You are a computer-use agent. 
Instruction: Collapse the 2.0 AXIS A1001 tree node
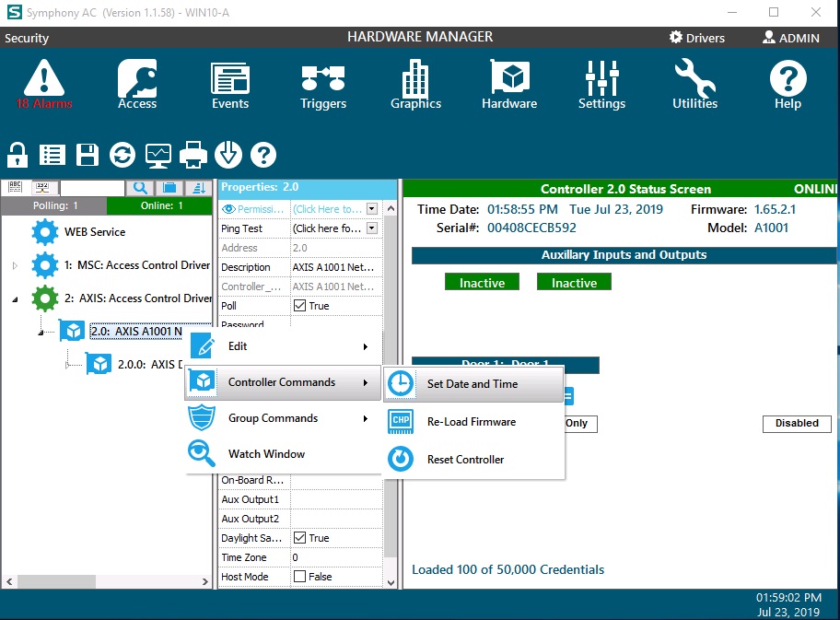pos(41,333)
